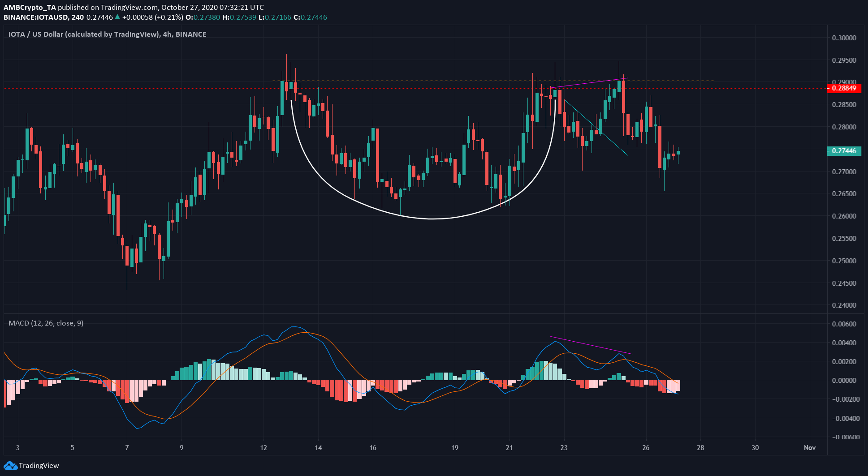Screen dimensions: 868x476
Task: Click the MACD 0.00400 scale label
Action: [844, 343]
